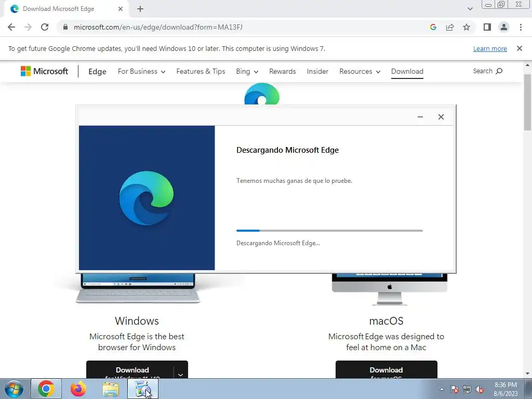This screenshot has width=532, height=399.
Task: Share this page using the share icon
Action: click(x=450, y=27)
